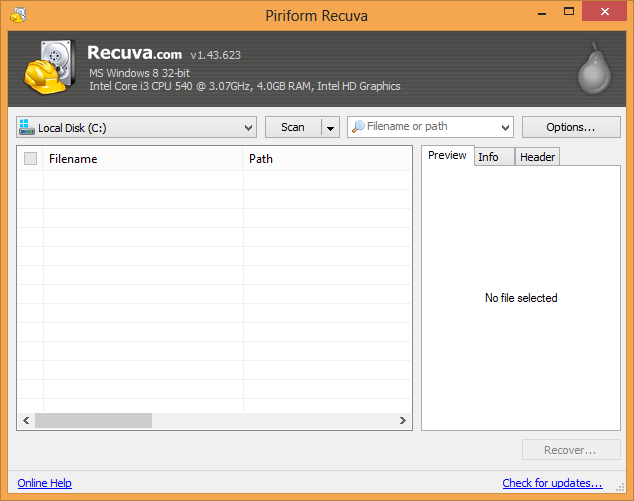Open the Local Disk (C:) drive dropdown
This screenshot has height=501, width=634.
[x=136, y=127]
